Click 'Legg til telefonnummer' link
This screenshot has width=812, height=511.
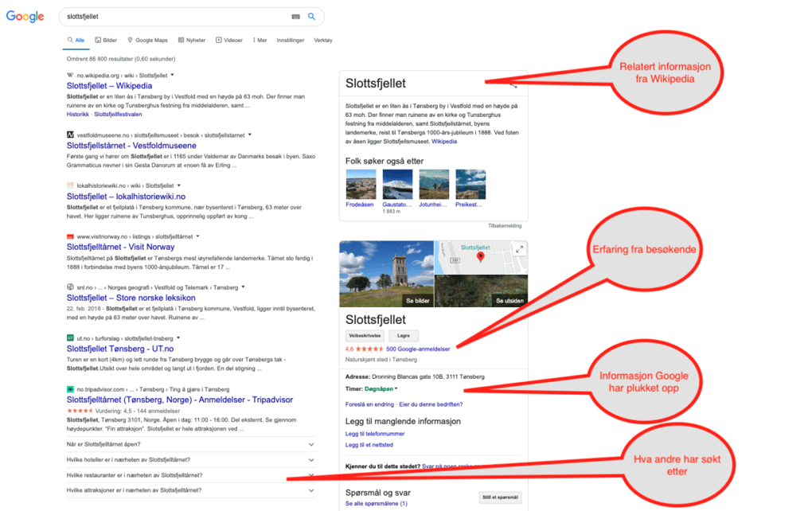375,434
